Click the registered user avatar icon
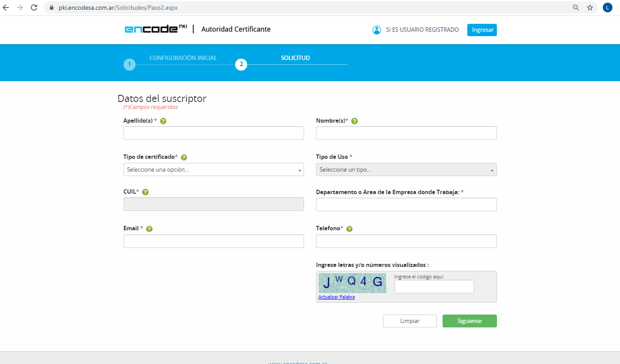 tap(376, 30)
